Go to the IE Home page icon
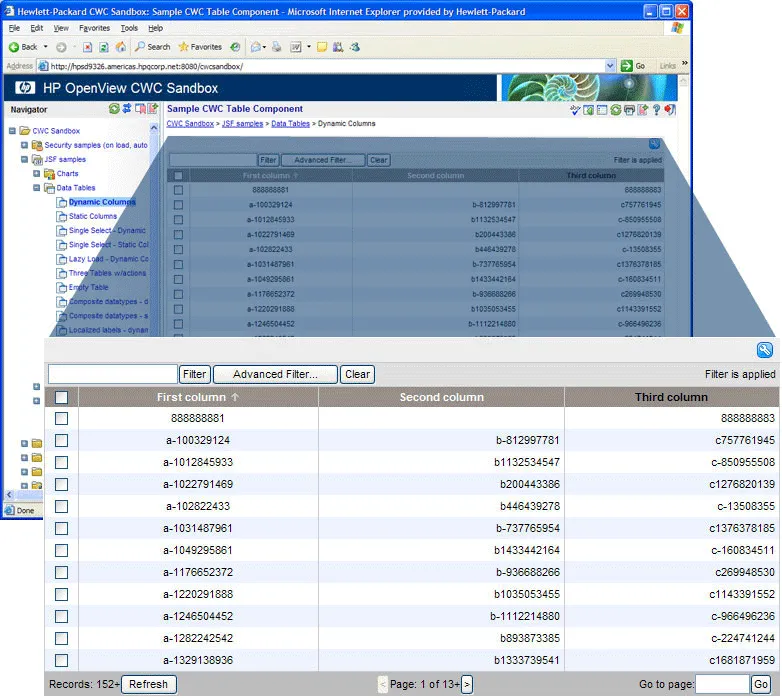Viewport: 782px width, 698px height. 121,47
